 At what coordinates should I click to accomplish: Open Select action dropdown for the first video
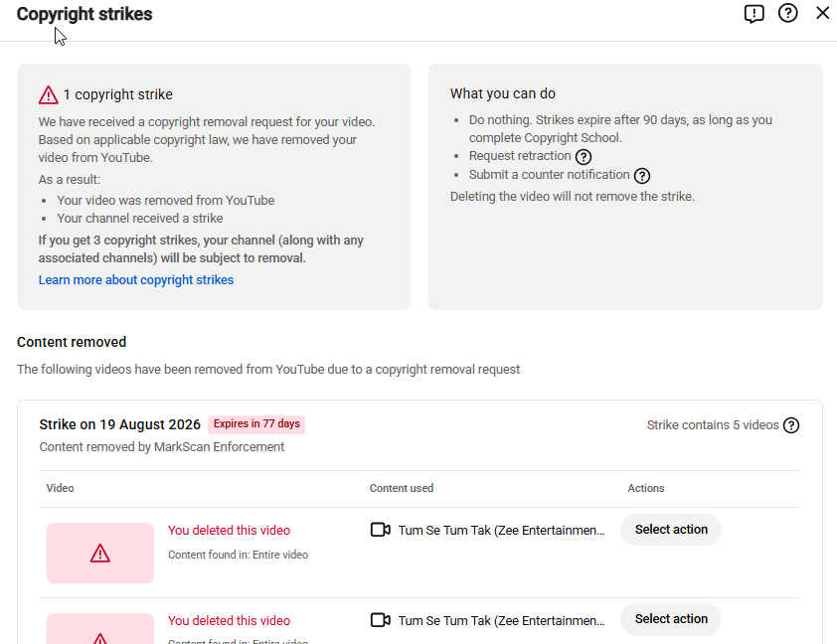click(x=671, y=530)
